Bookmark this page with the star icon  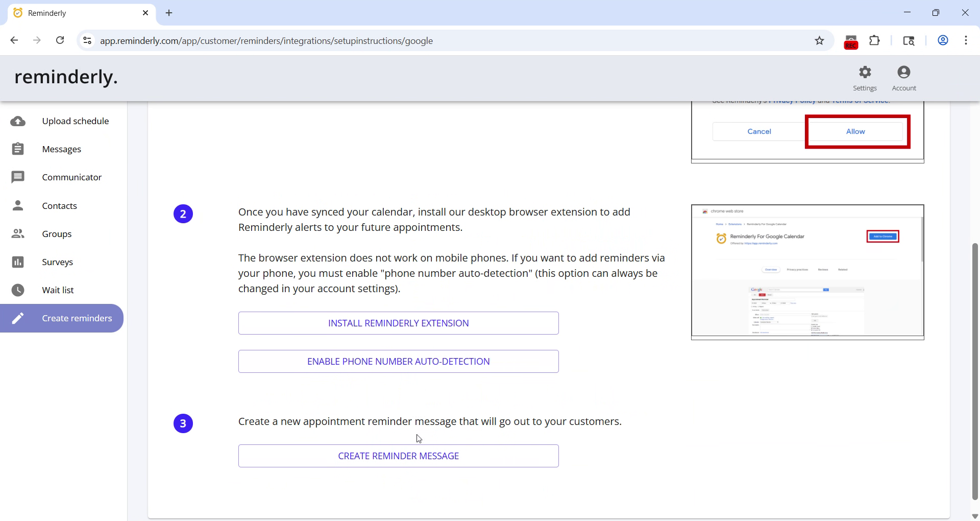(x=819, y=40)
